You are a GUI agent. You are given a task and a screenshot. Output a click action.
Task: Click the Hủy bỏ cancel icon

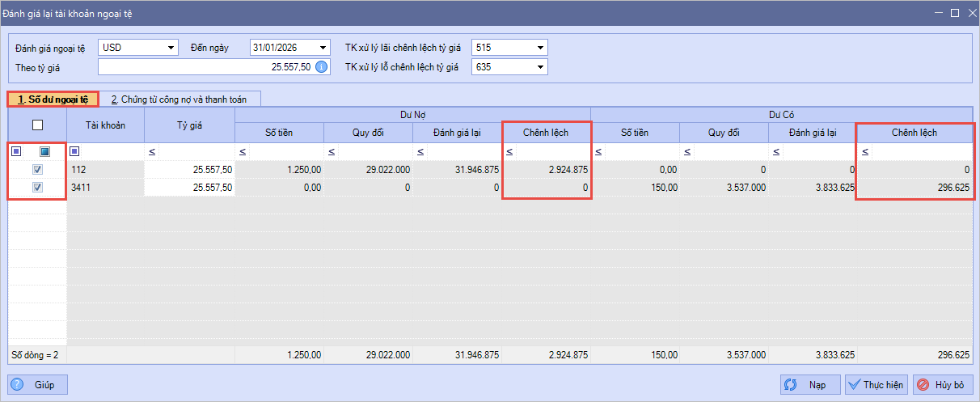[923, 384]
